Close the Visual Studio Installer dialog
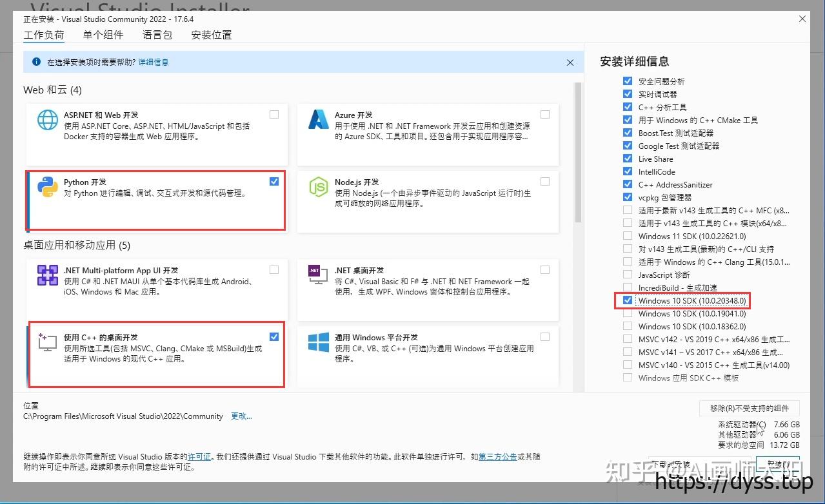The height and width of the screenshot is (504, 825). 802,19
